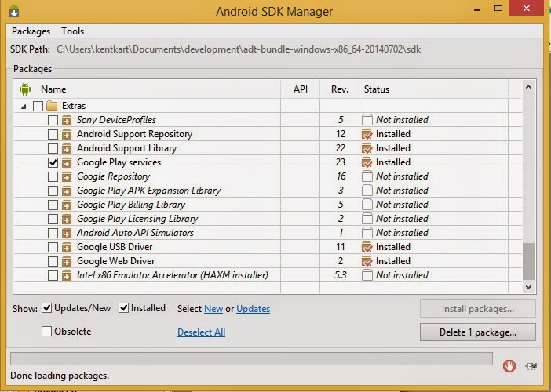Click the Extras folder icon
The image size is (551, 392).
[53, 106]
